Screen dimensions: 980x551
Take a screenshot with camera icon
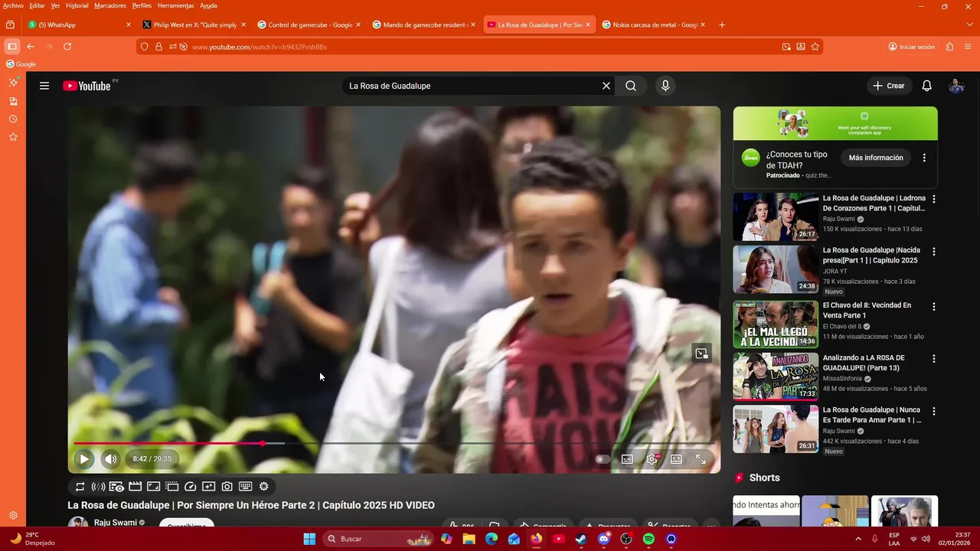227,487
